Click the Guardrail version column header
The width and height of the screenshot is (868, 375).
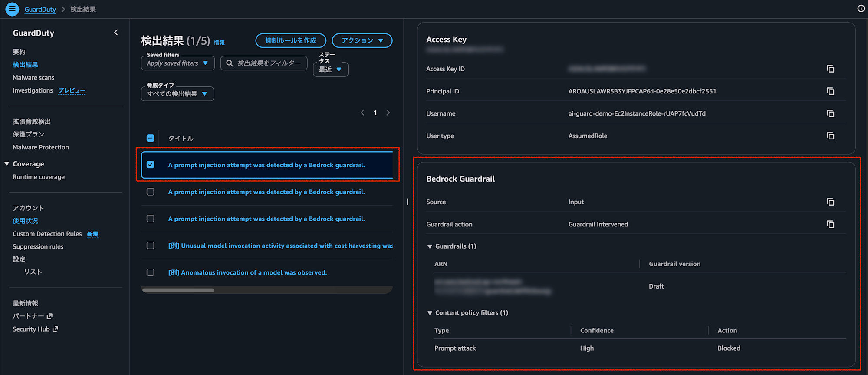click(674, 264)
